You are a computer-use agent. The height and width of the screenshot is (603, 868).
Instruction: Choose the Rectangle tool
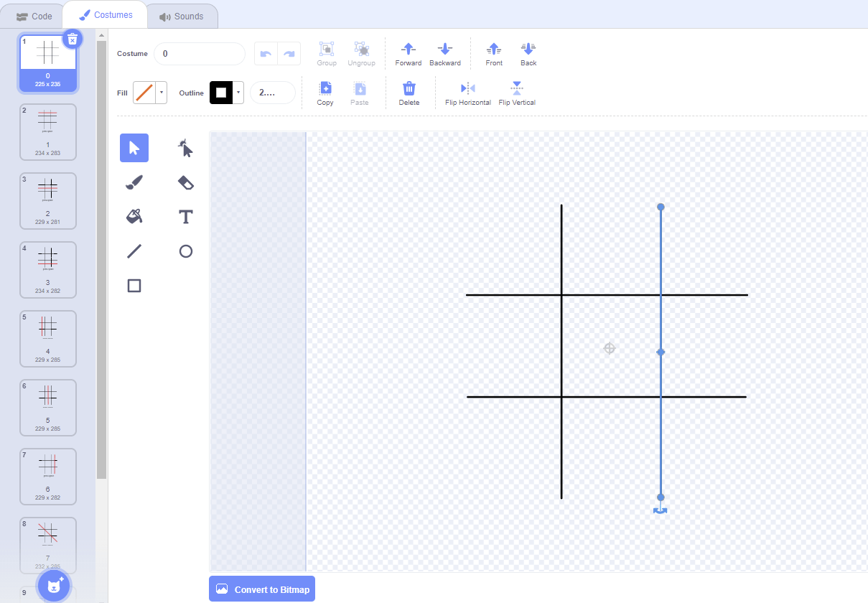134,286
